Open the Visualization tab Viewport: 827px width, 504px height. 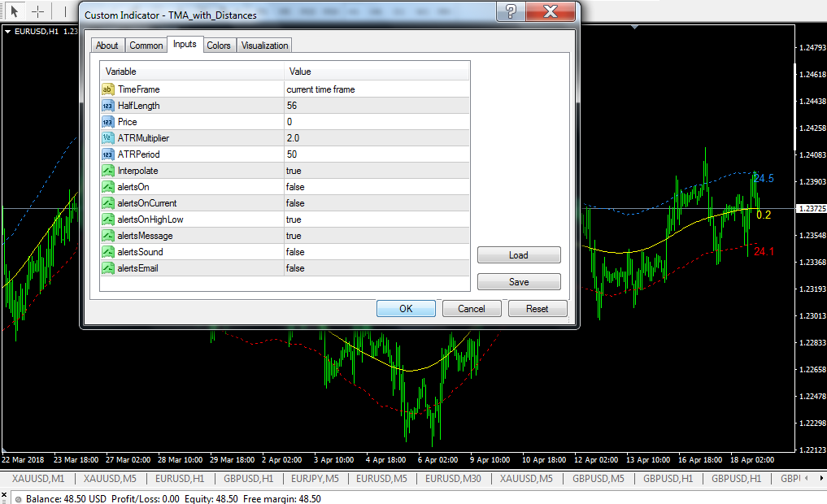[265, 46]
